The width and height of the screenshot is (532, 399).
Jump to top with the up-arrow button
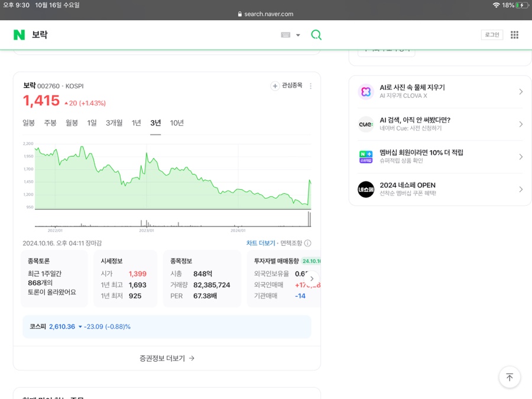pyautogui.click(x=510, y=377)
